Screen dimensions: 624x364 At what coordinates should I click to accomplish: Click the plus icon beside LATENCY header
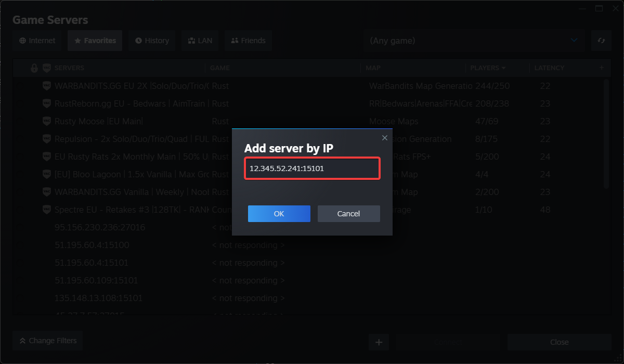602,68
